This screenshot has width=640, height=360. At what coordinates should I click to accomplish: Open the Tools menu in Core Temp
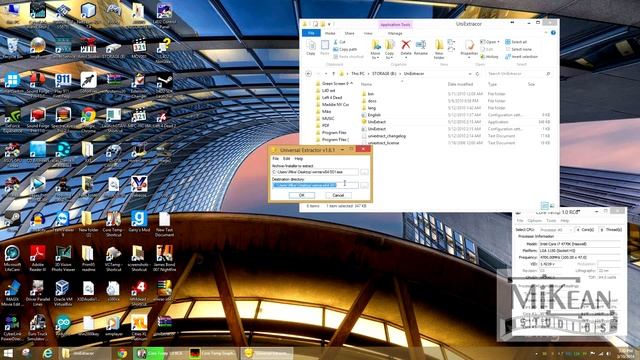click(x=551, y=221)
